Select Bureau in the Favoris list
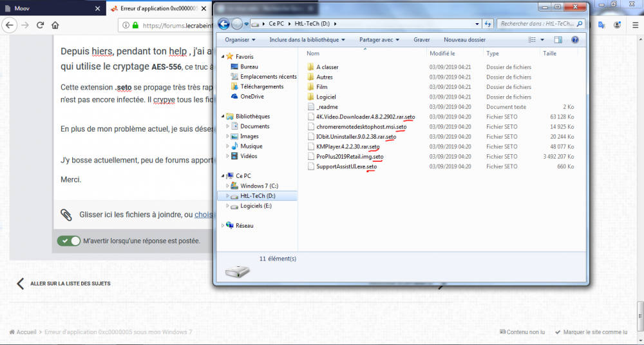This screenshot has height=345, width=644. (x=249, y=66)
